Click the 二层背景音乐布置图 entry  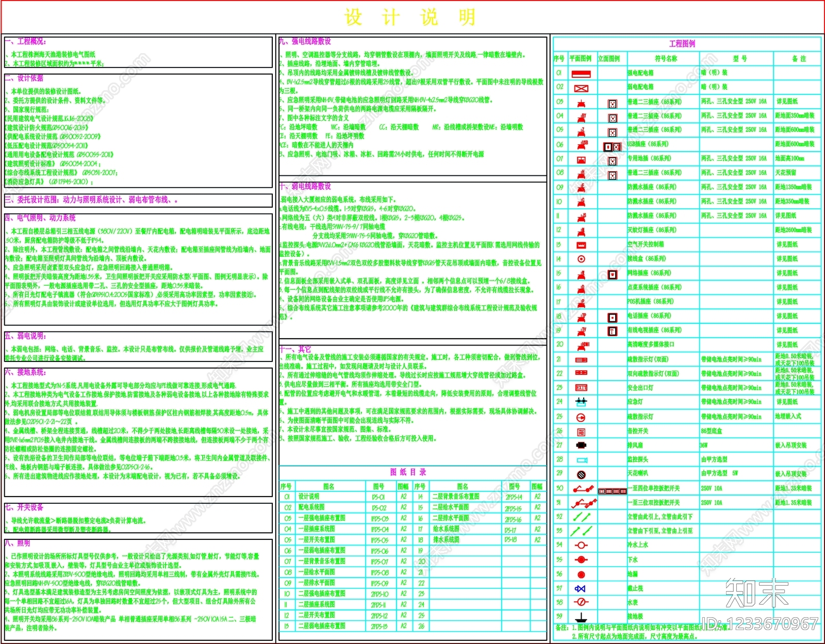455,497
